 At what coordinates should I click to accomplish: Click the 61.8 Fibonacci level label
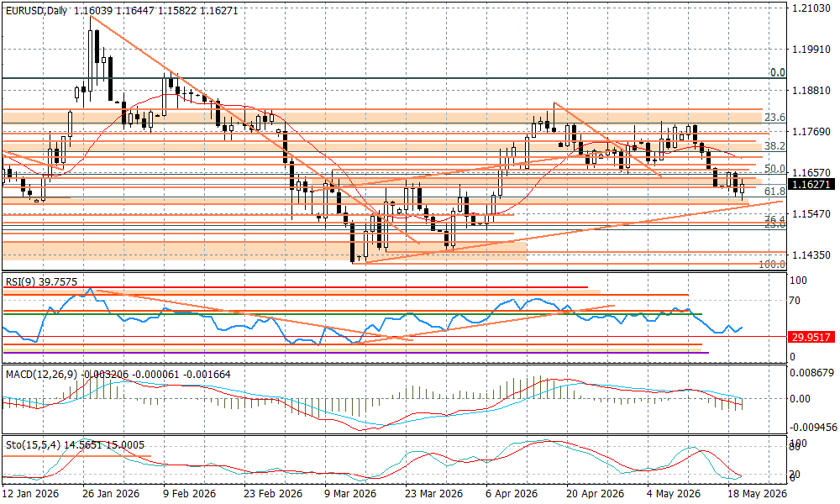[774, 192]
